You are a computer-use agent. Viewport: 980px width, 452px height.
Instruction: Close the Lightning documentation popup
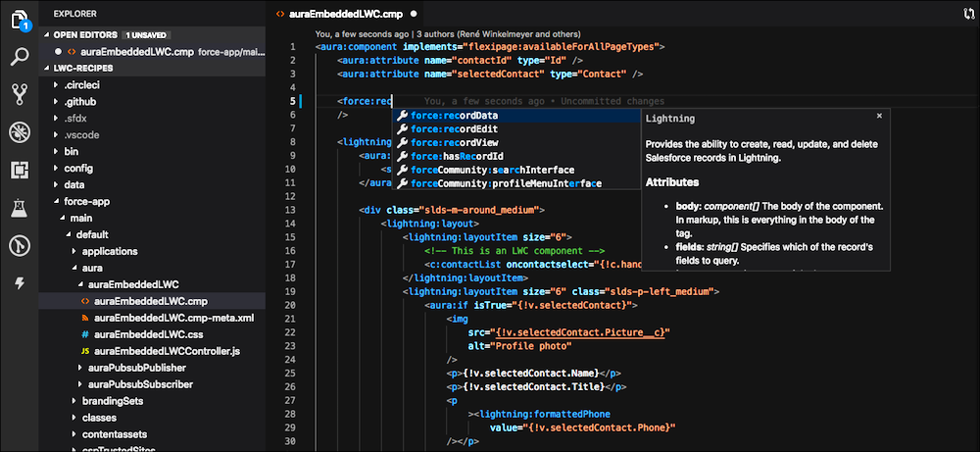879,116
